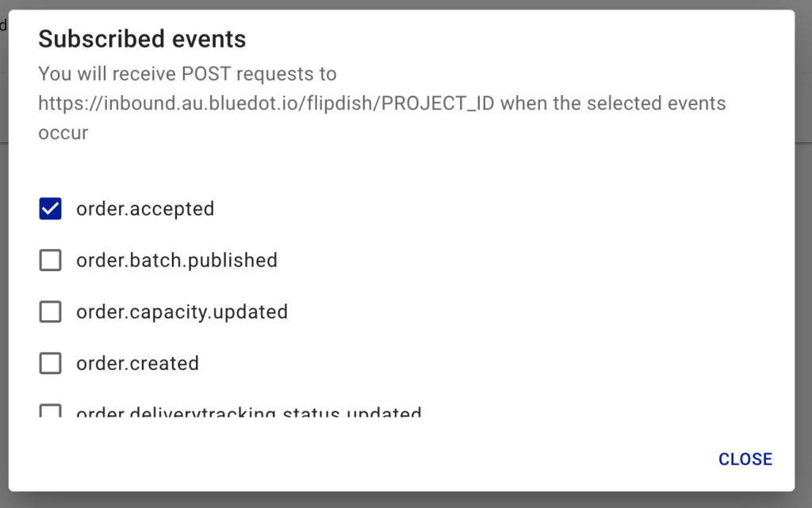Select the order.batch.published label
The width and height of the screenshot is (812, 508).
177,260
